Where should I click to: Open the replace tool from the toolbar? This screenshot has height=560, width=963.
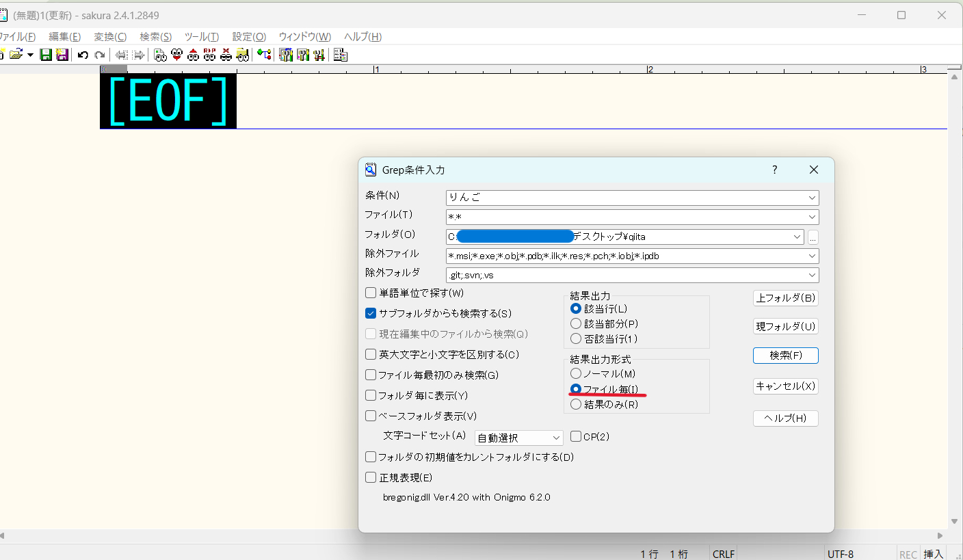coord(209,55)
